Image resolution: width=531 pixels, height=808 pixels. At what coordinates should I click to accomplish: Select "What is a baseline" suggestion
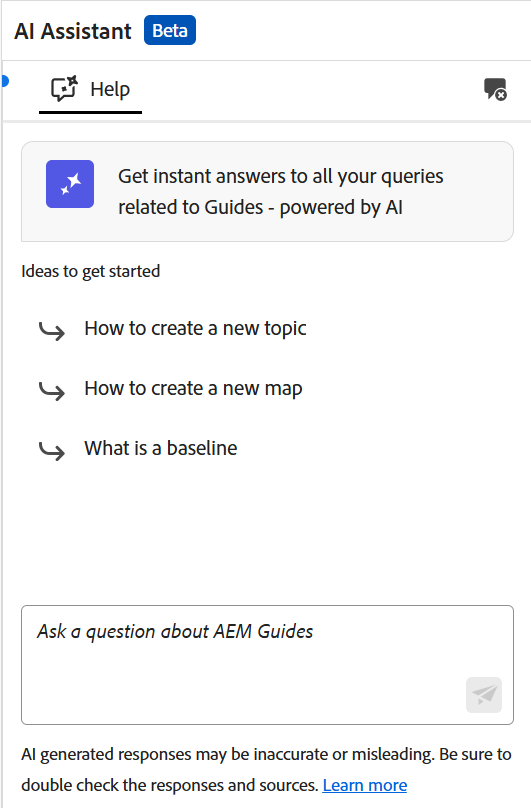pyautogui.click(x=161, y=448)
